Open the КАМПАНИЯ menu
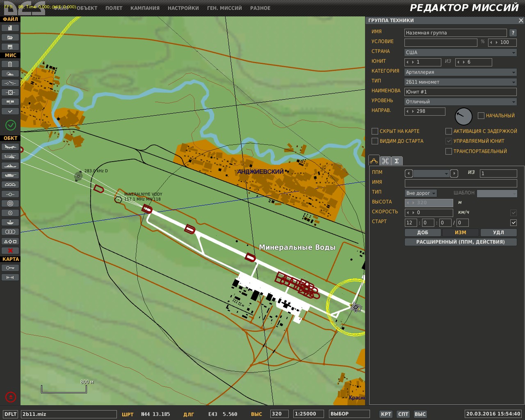Screen dimensions: 525x420 (x=145, y=8)
